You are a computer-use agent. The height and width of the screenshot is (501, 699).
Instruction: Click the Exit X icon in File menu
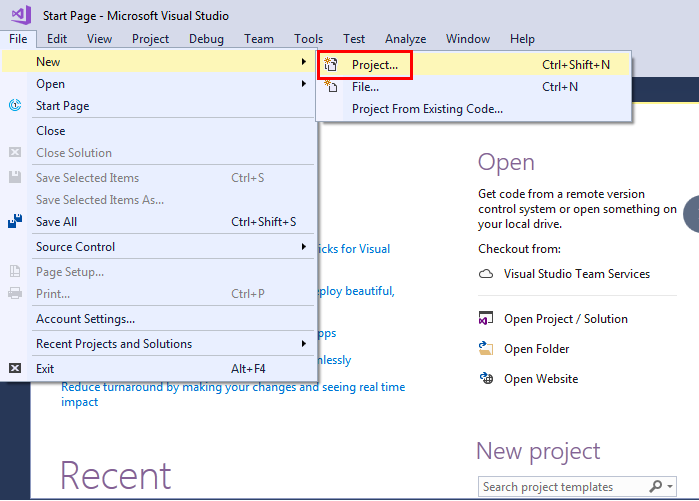15,369
